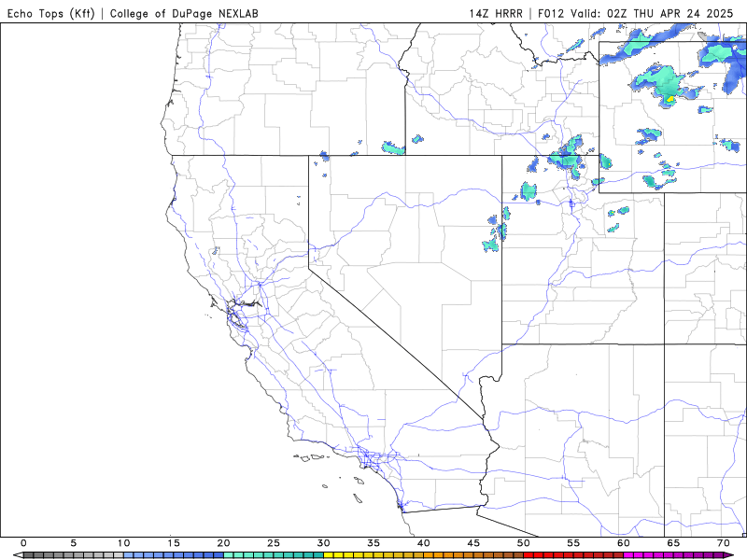
Task: Click the '0' value on the color scale
Action: click(23, 543)
